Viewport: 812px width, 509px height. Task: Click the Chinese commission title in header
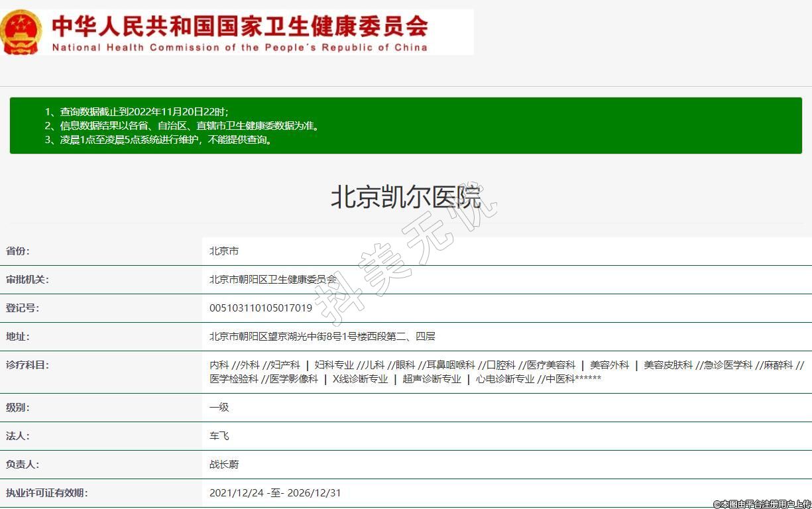[x=240, y=26]
